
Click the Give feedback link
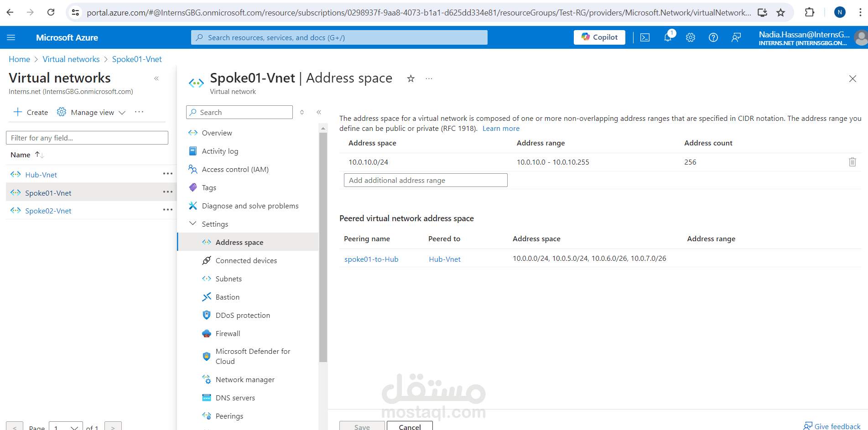[832, 426]
